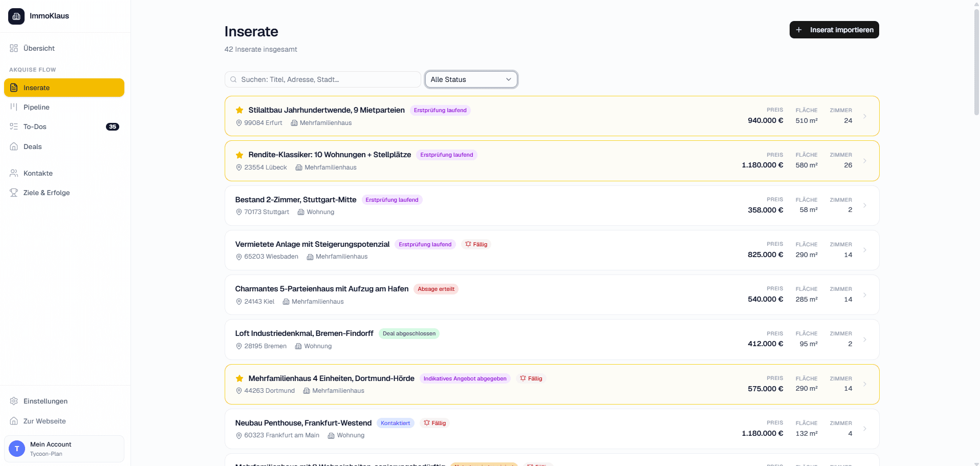This screenshot has width=980, height=466.
Task: Open Einstellungen settings
Action: (x=64, y=401)
